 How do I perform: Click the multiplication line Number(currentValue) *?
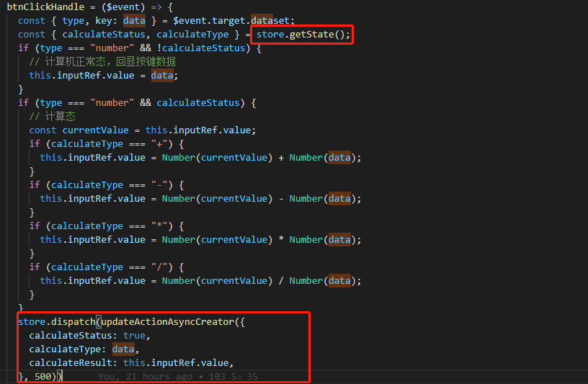(200, 240)
